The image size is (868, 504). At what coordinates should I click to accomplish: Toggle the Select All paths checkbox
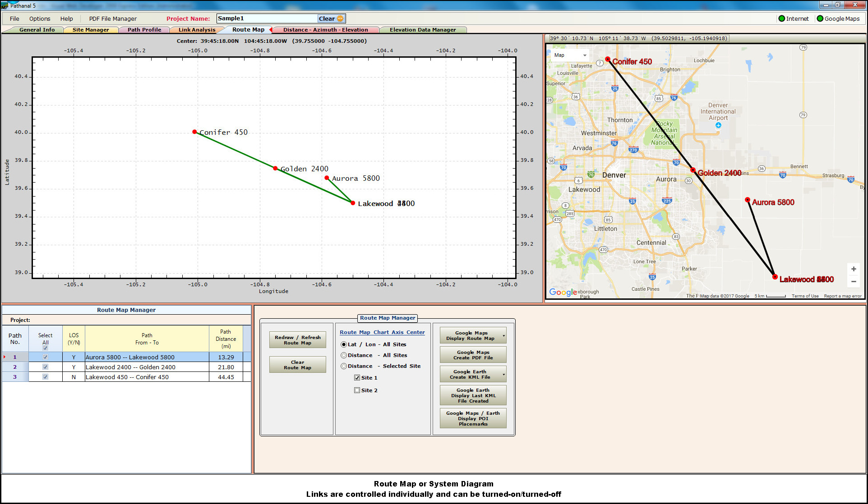tap(45, 348)
